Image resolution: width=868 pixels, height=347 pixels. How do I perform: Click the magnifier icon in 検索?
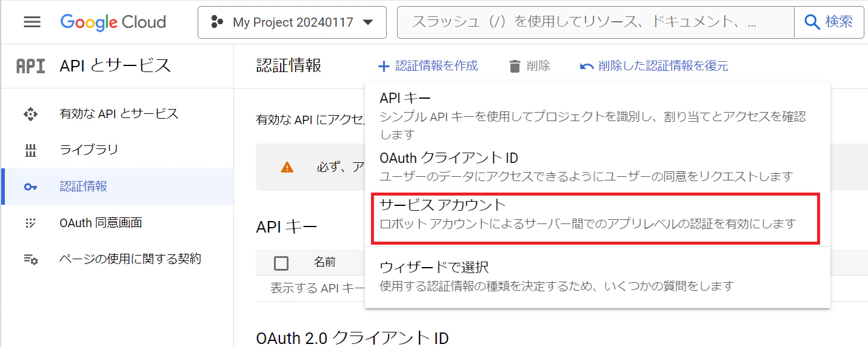coord(812,22)
